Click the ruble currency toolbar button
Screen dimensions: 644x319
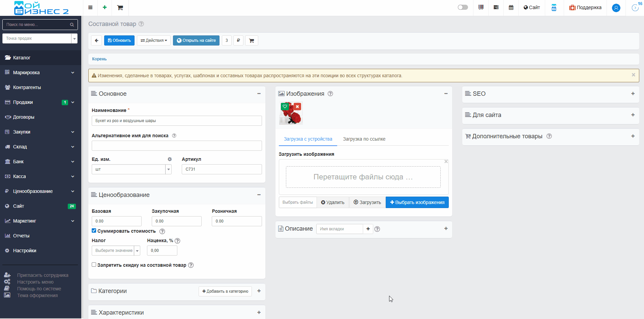[238, 40]
